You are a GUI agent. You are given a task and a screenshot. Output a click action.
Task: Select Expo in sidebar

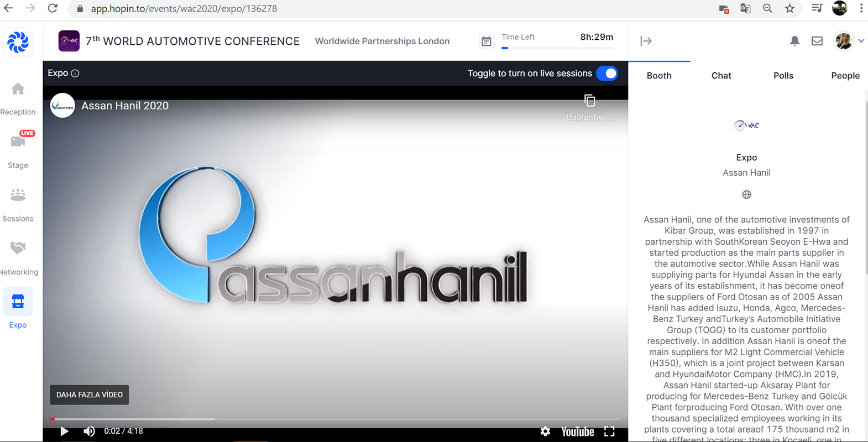click(18, 309)
